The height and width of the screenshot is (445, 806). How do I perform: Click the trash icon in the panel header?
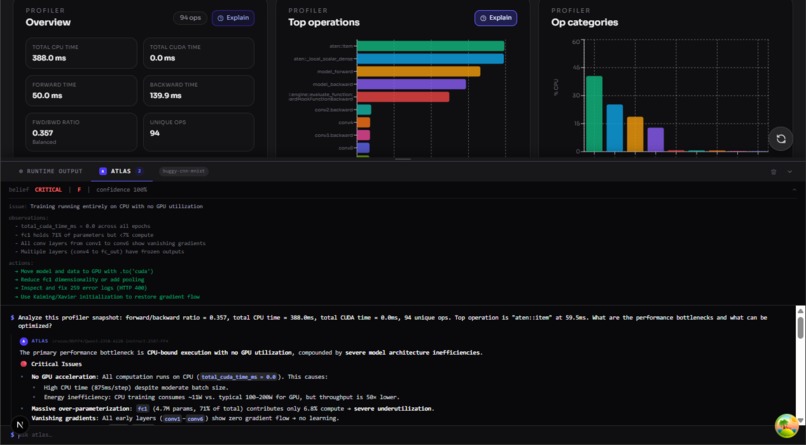774,172
